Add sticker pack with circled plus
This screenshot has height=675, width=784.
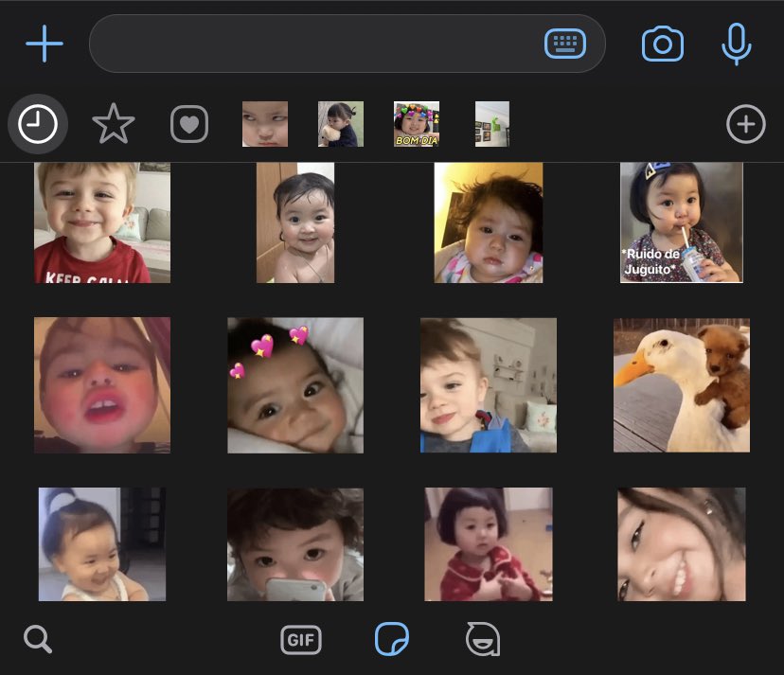(x=746, y=124)
